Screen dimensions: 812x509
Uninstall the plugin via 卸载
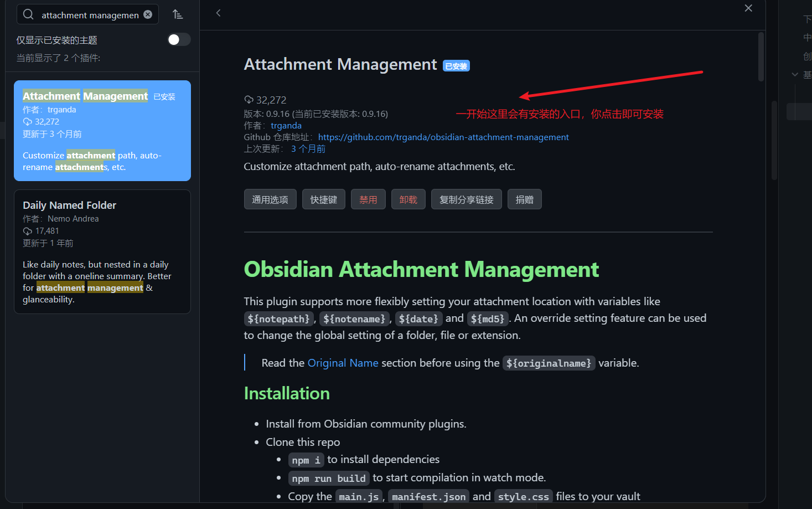point(408,199)
